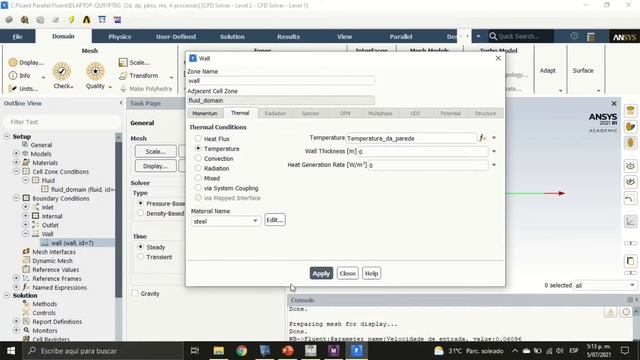Screen dimensions: 640x360
Task: Switch to Momentum tab in Wall dialog
Action: pyautogui.click(x=204, y=113)
